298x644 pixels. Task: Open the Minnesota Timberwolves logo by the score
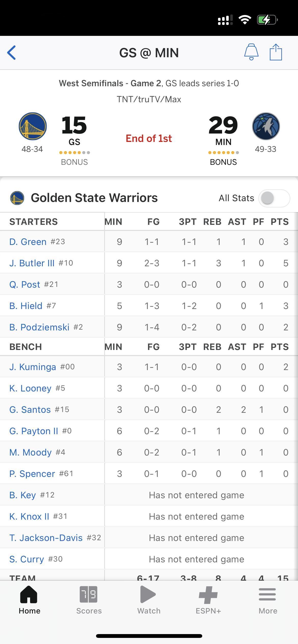point(266,126)
